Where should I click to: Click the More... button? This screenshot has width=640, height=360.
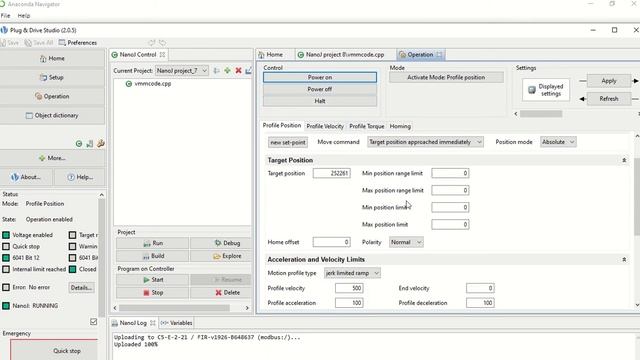click(x=52, y=158)
